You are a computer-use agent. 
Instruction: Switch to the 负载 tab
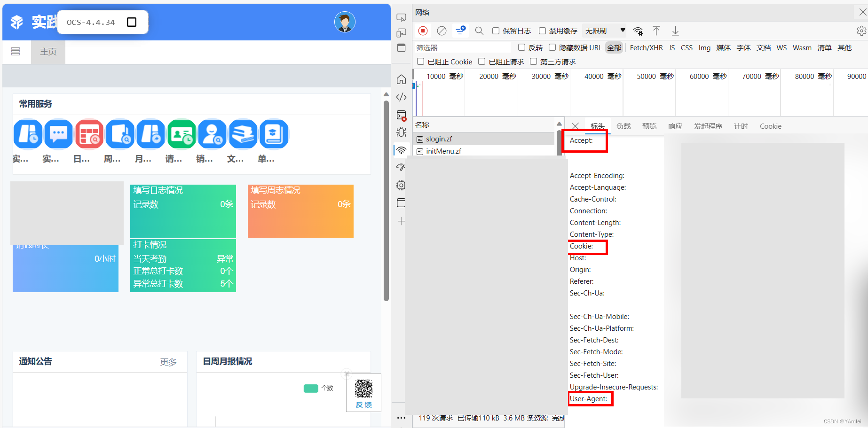pyautogui.click(x=623, y=126)
